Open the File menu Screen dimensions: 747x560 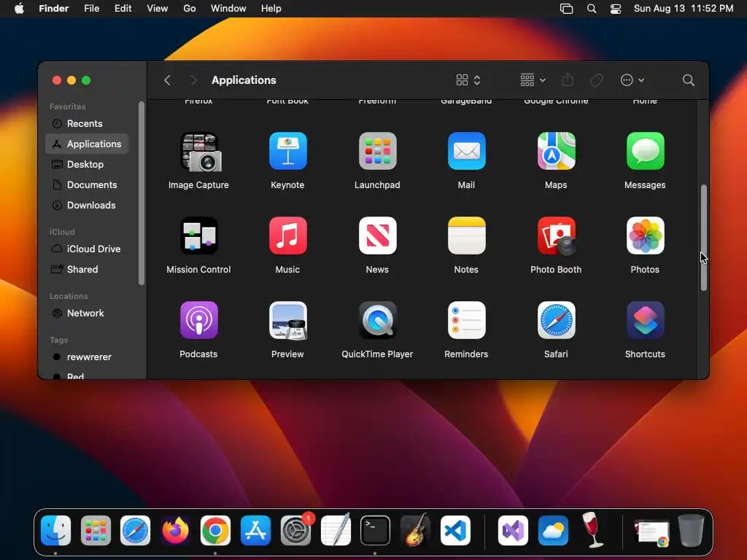coord(91,9)
